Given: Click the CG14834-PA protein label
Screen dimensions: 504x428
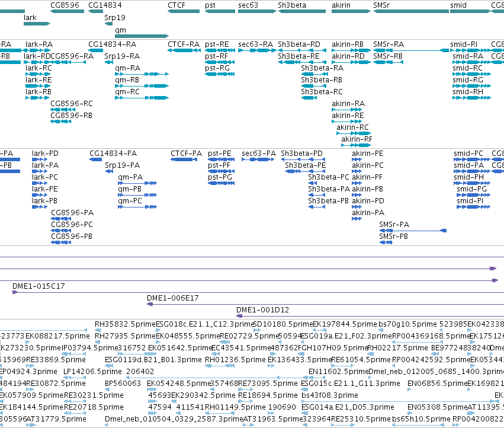Looking at the screenshot, I should coord(113,153).
